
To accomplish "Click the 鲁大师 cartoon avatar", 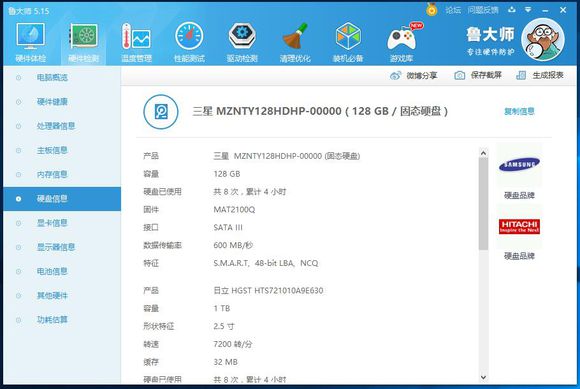I will tap(543, 39).
